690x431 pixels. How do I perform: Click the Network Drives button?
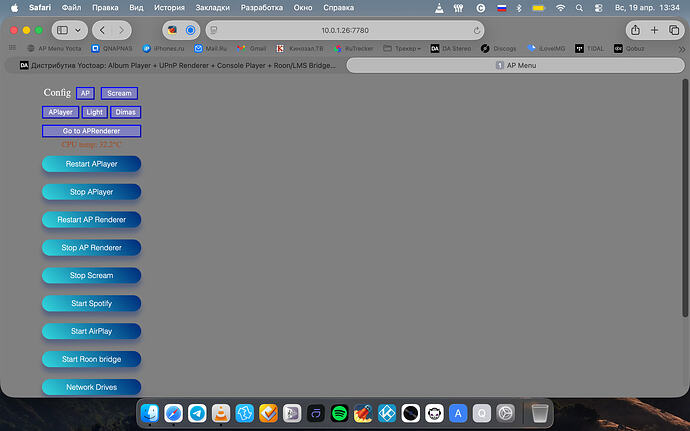[x=92, y=387]
